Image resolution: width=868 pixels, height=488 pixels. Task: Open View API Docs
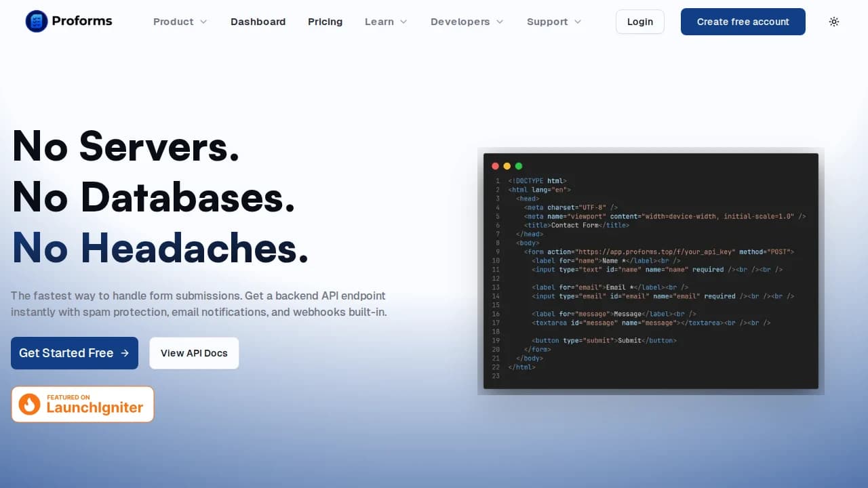194,353
